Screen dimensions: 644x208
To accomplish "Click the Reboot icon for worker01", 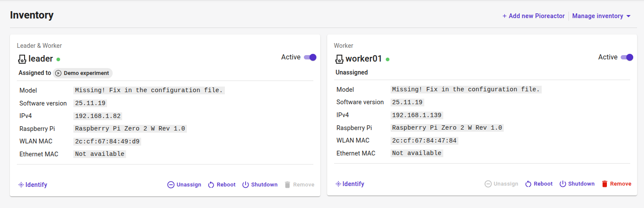I will tap(528, 184).
